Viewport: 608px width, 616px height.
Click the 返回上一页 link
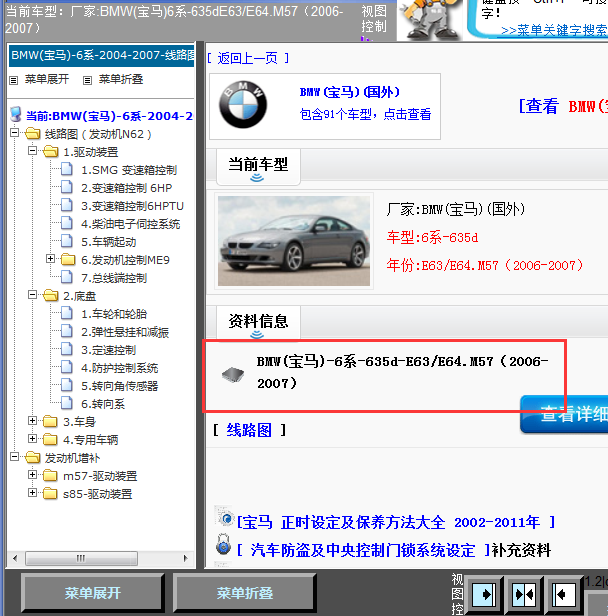point(247,59)
